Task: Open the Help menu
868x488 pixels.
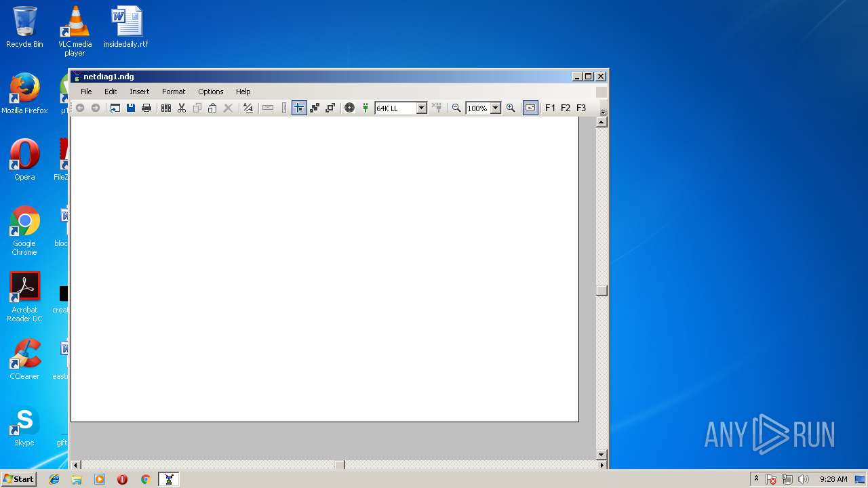Action: click(243, 91)
